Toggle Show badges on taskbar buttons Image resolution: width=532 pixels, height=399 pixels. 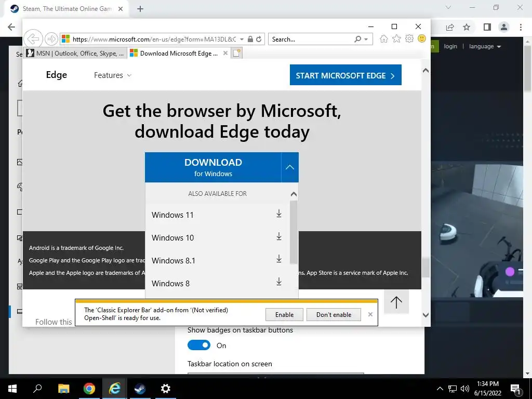pos(199,345)
